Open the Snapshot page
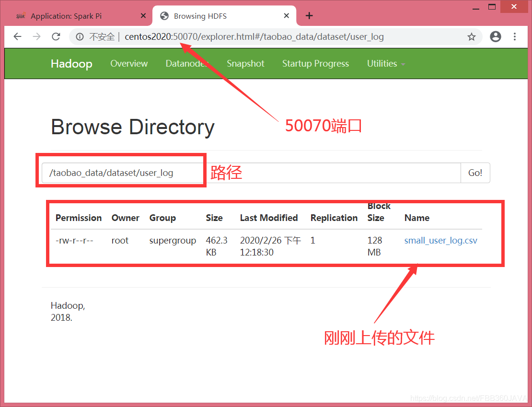This screenshot has width=532, height=407. [245, 63]
